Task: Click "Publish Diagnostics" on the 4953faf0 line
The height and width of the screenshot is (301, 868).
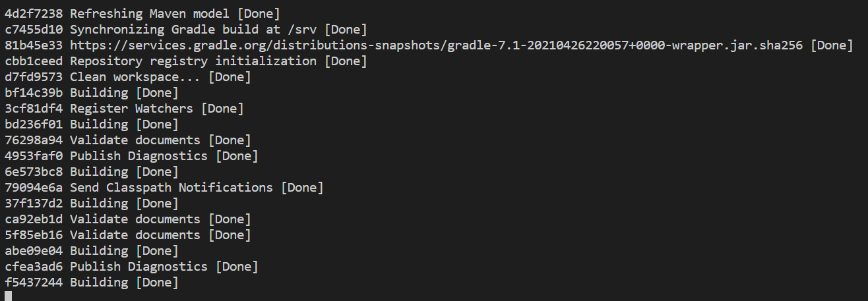Action: [x=139, y=156]
